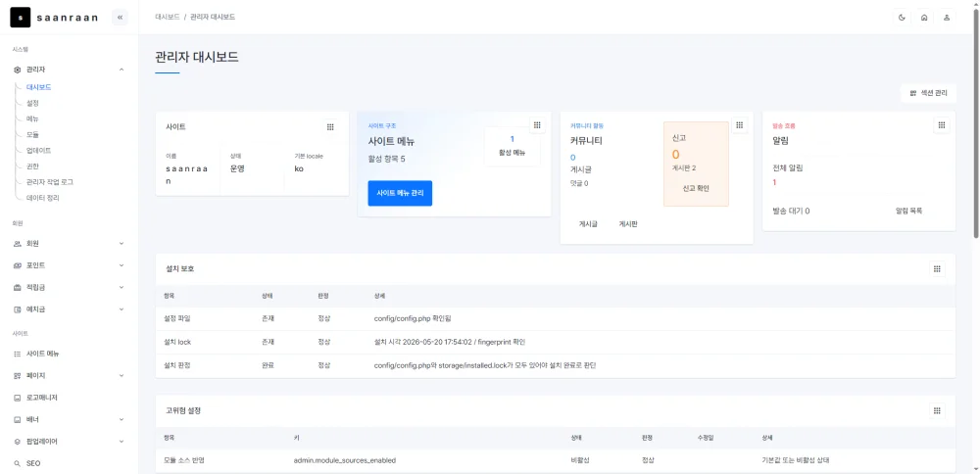The width and height of the screenshot is (980, 474).
Task: Click the 포인트 icon in sidebar
Action: (18, 265)
